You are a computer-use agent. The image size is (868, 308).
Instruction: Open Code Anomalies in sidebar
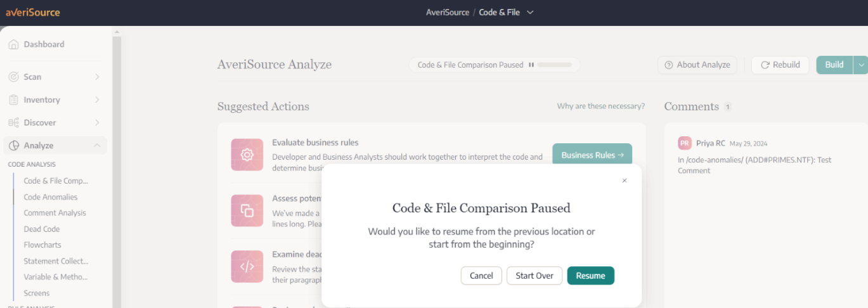[51, 197]
